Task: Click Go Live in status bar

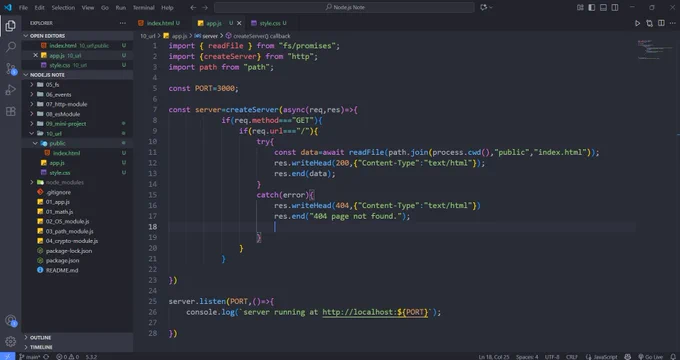Action: 650,357
